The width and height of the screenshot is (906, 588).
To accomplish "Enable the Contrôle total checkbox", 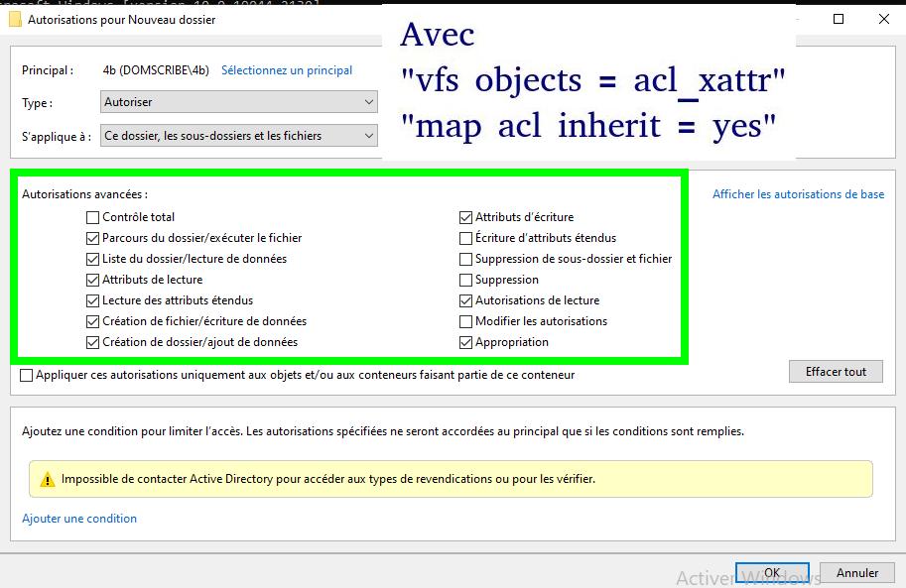I will (x=93, y=217).
